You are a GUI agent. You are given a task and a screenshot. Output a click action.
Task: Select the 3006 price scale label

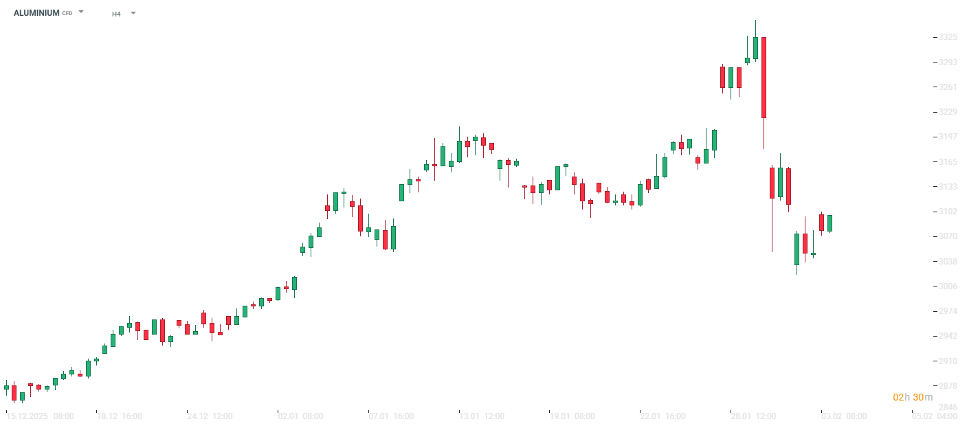pos(948,286)
